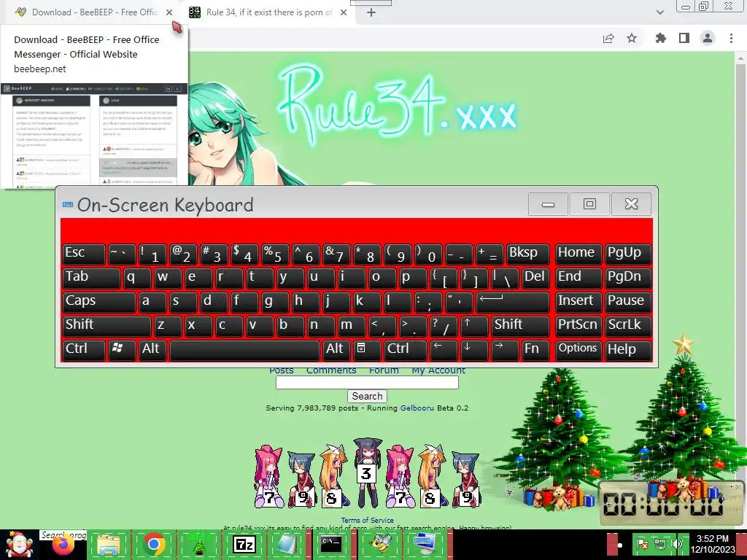
Task: Click the spacebar on the On-Screen Keyboard
Action: 244,349
